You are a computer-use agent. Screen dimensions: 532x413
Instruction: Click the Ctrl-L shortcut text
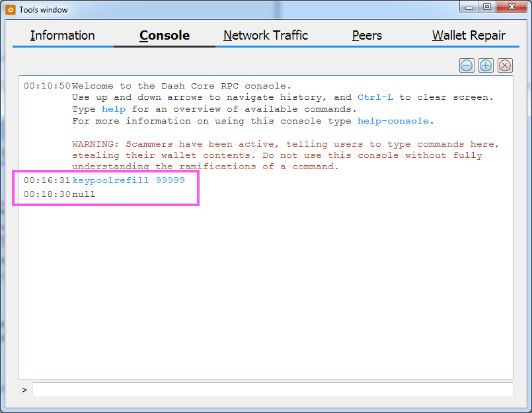(375, 97)
